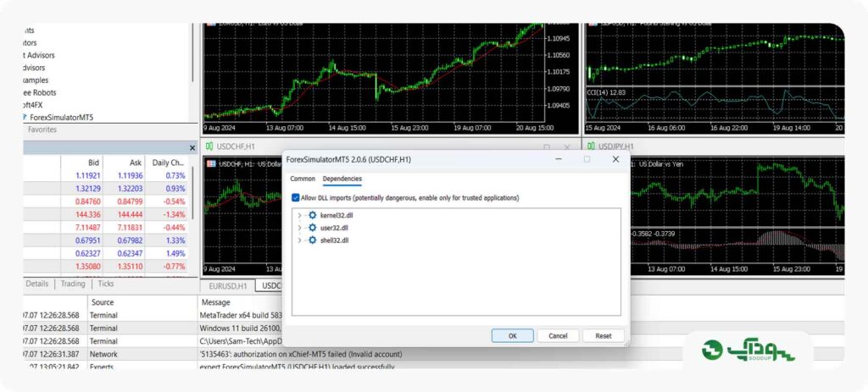This screenshot has height=392, width=868.
Task: Click the gear icon beside user32.dll
Action: click(x=312, y=228)
